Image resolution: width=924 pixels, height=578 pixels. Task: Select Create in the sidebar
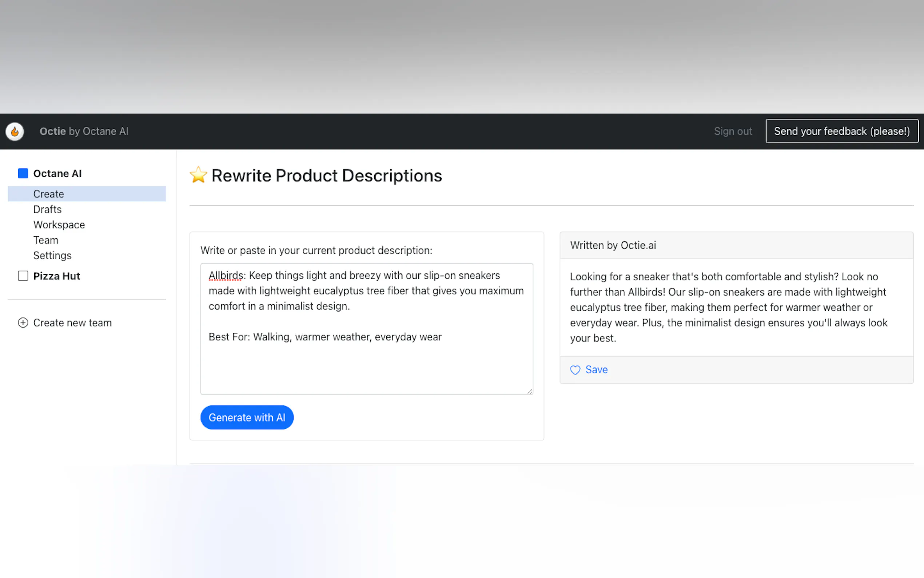point(48,194)
